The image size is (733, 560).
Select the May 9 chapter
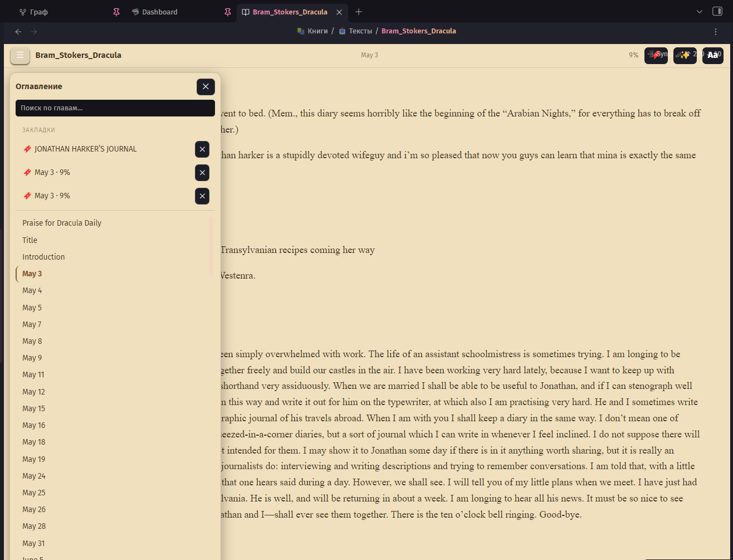click(32, 358)
